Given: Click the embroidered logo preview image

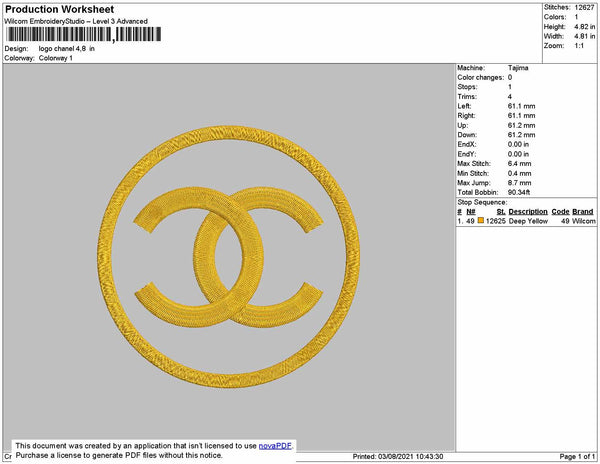Looking at the screenshot, I should 229,257.
